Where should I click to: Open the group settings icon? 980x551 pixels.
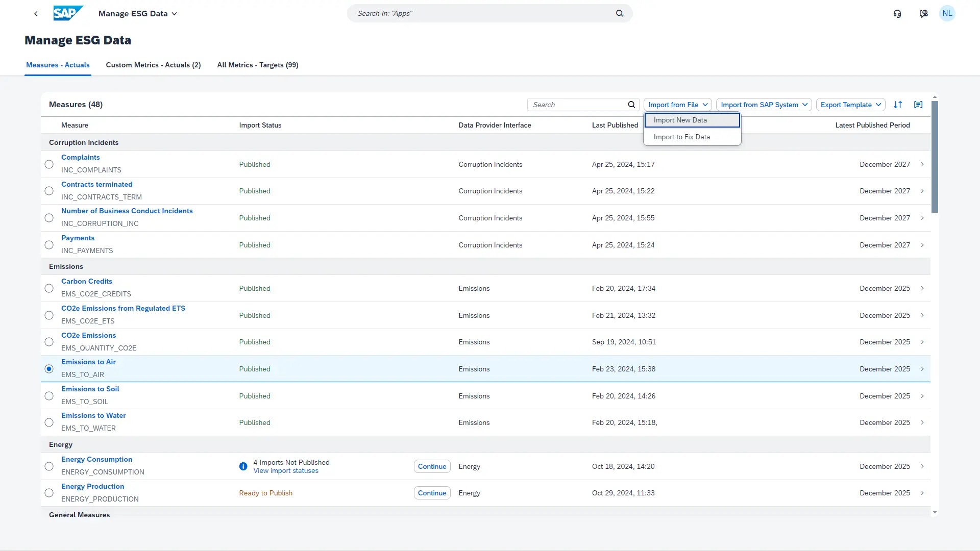918,105
